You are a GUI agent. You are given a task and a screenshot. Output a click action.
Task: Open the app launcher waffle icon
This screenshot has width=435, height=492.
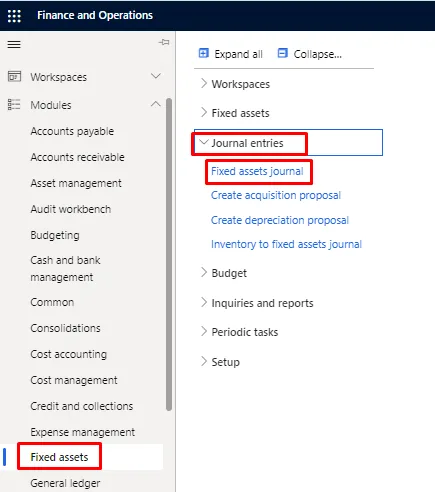(14, 15)
